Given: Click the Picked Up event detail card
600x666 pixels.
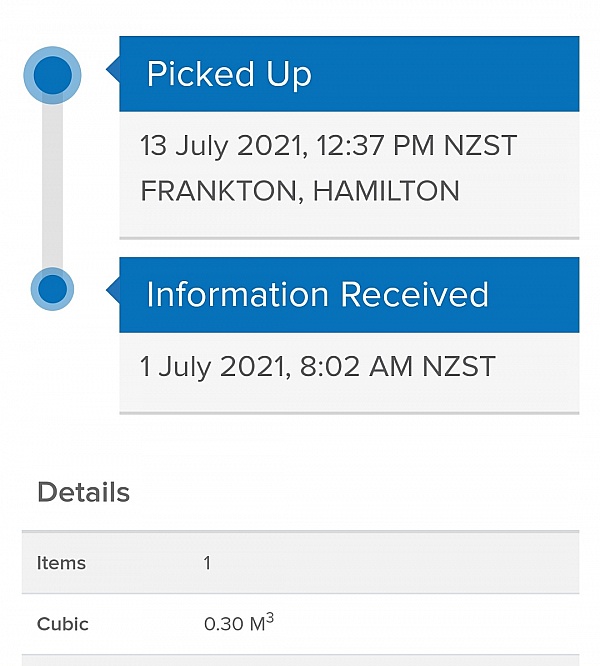Looking at the screenshot, I should 349,175.
